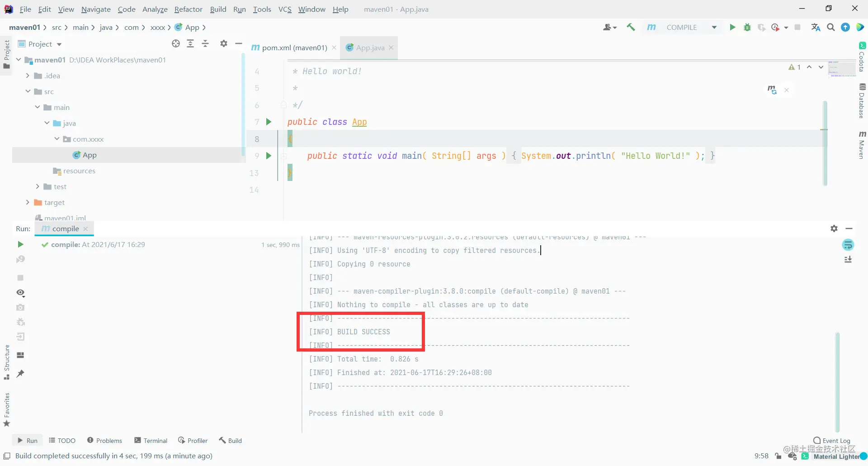The image size is (868, 466).
Task: Open the Refactor menu
Action: coord(188,9)
